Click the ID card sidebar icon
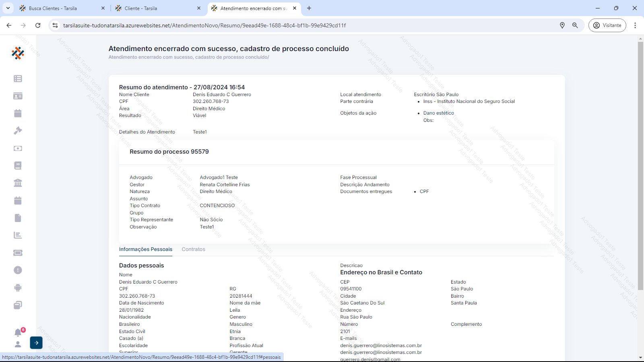 [18, 96]
